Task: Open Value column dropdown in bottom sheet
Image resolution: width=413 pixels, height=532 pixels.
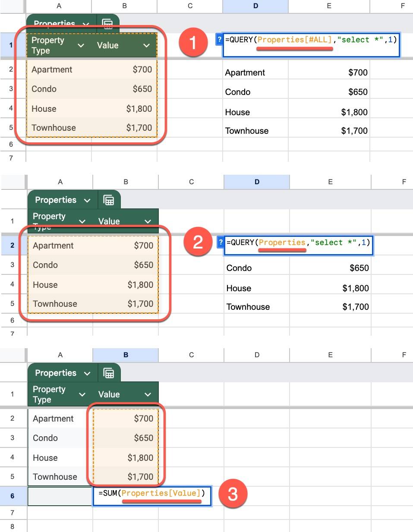Action: (148, 394)
